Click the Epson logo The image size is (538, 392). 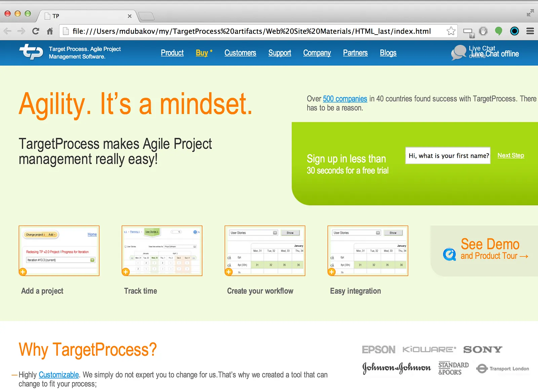(379, 350)
